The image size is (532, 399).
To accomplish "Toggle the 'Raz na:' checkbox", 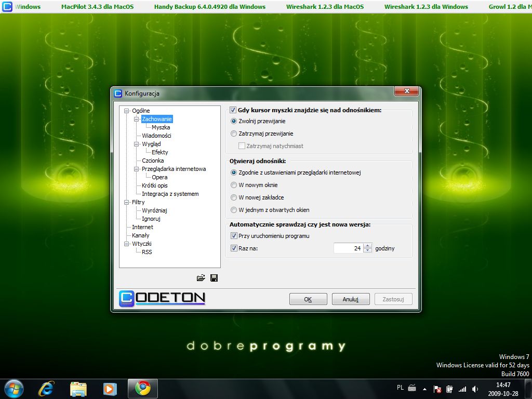I will (x=234, y=248).
